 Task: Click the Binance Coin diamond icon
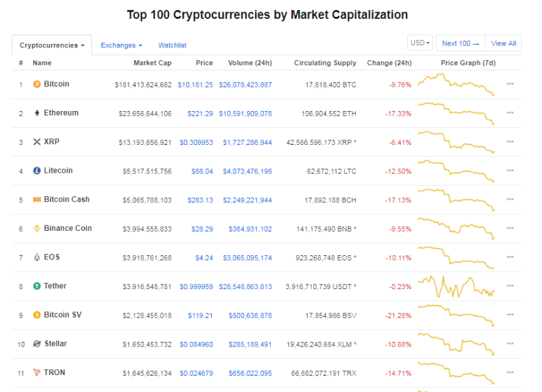pyautogui.click(x=37, y=228)
